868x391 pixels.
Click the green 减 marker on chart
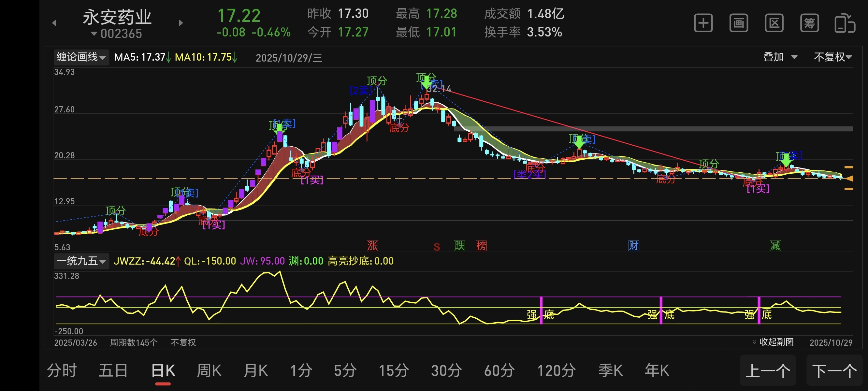point(775,245)
